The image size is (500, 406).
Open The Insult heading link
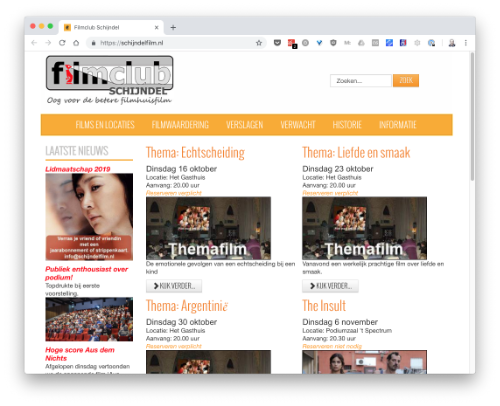pos(324,306)
